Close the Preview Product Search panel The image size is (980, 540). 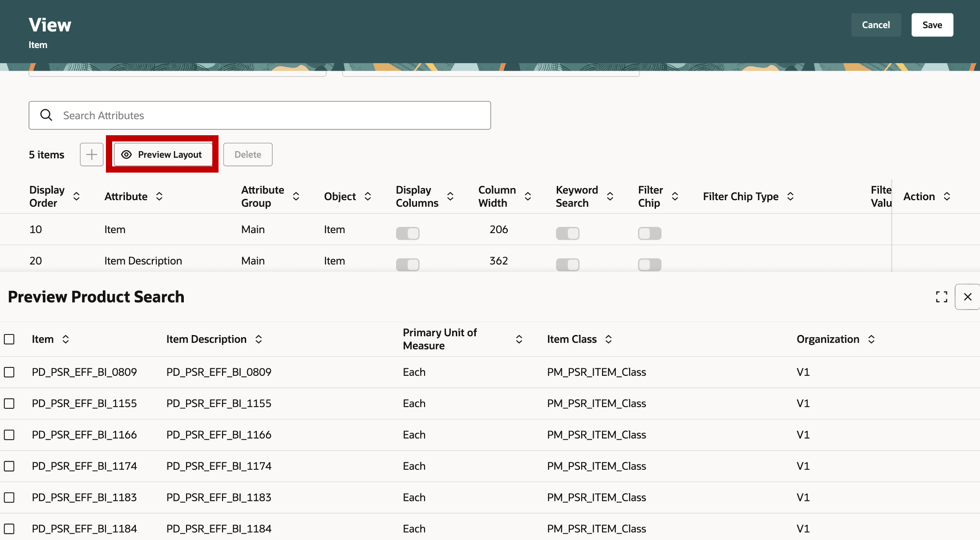click(967, 297)
